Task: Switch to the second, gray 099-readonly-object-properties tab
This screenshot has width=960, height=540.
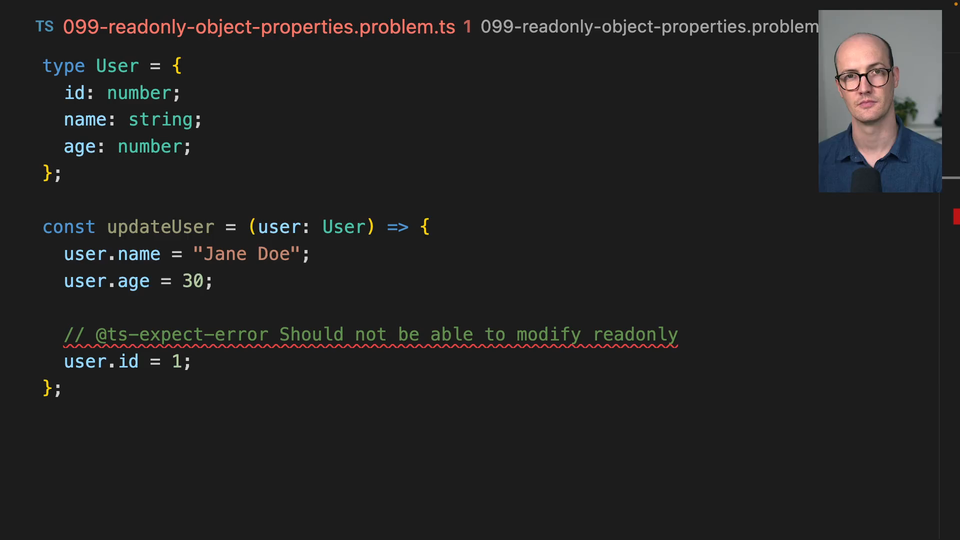Action: tap(648, 27)
